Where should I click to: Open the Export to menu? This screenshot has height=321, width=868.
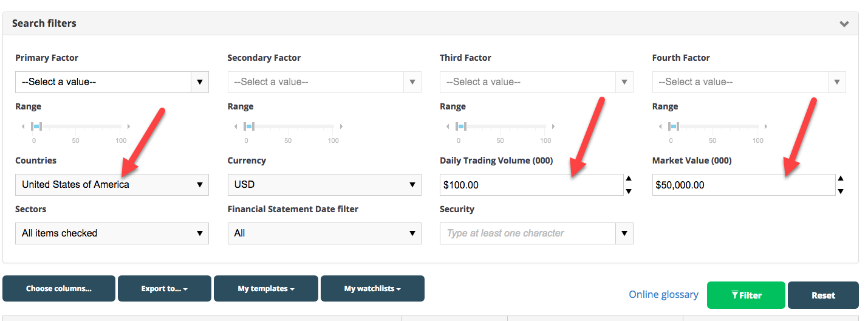click(165, 289)
